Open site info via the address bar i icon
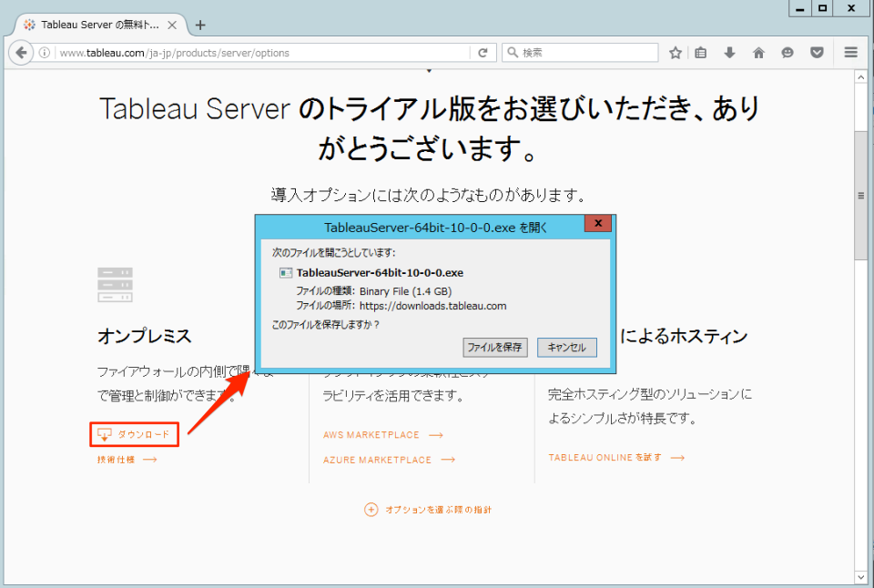Screen dimensions: 874x588 tap(45, 53)
